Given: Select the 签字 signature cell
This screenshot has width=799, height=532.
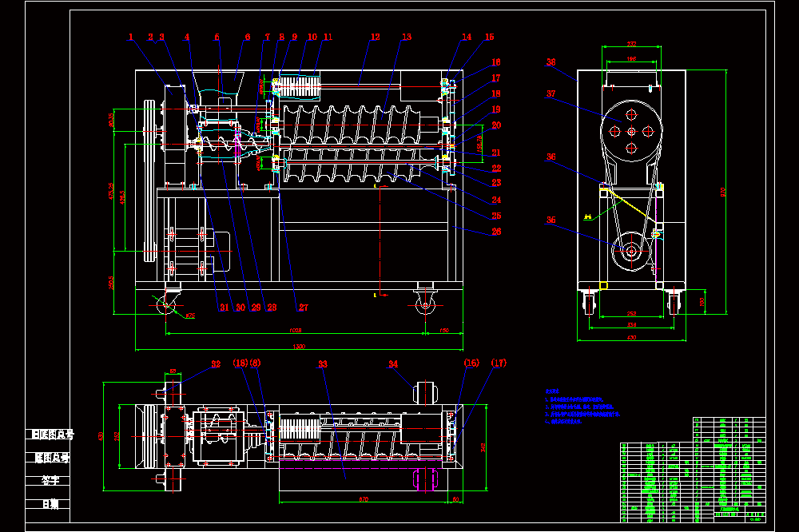Looking at the screenshot, I should coord(50,481).
